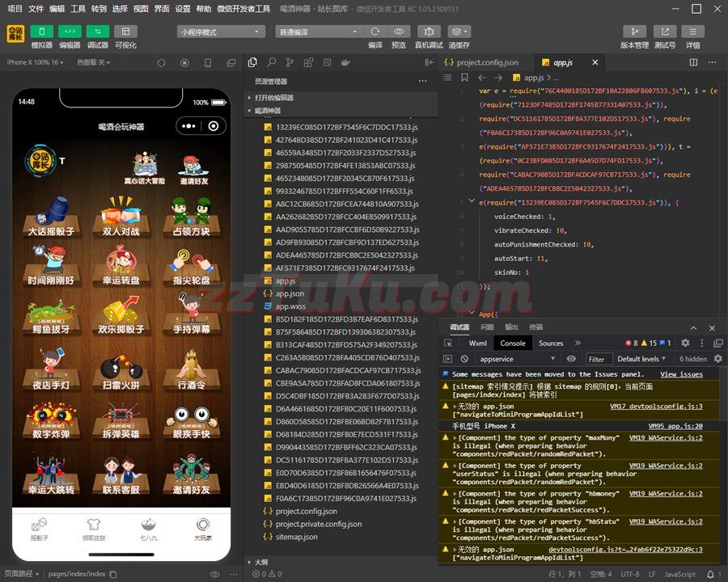
Task: Open the search icon in the editor sidebar
Action: click(272, 62)
